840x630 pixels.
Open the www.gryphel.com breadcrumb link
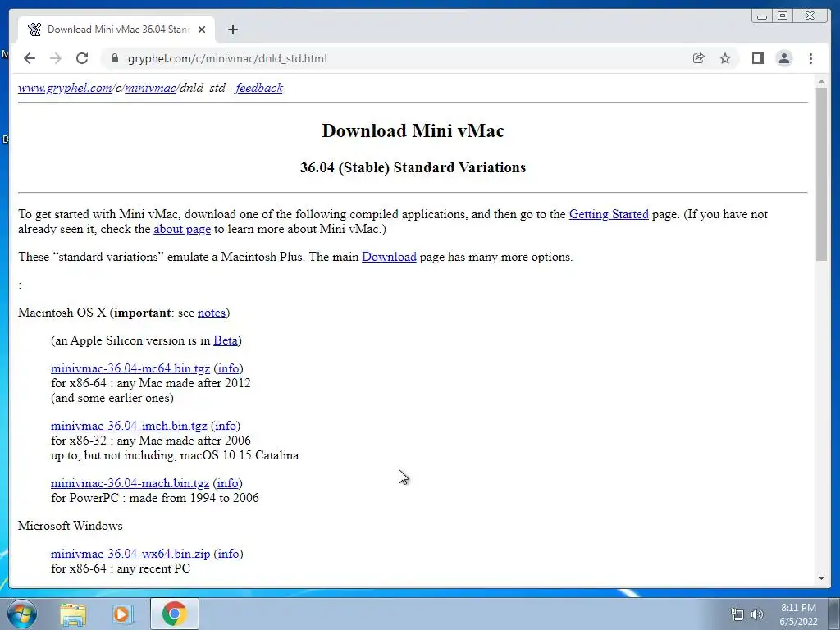(x=65, y=88)
